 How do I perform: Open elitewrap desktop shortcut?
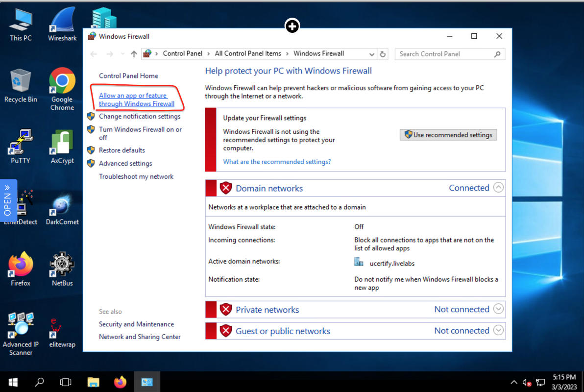click(x=62, y=333)
